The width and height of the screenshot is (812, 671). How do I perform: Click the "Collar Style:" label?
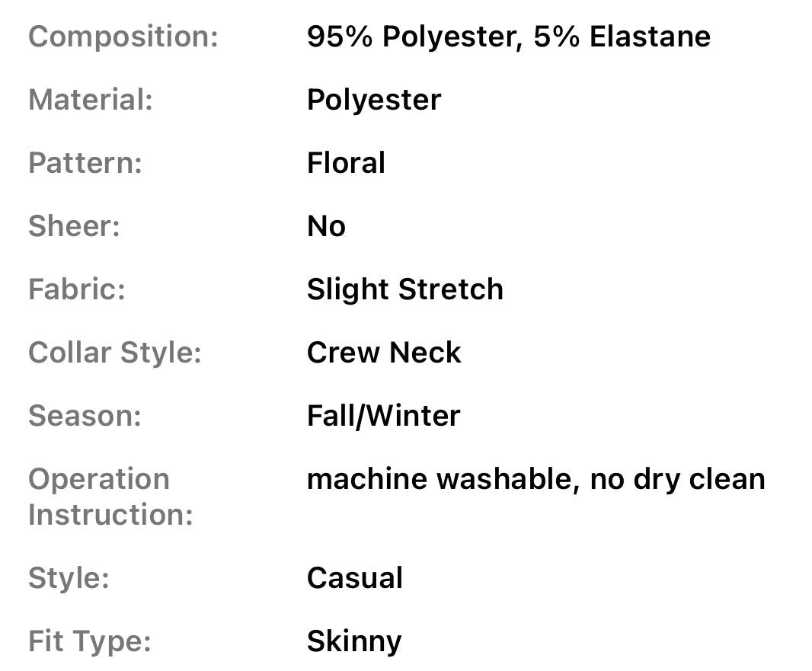tap(115, 353)
